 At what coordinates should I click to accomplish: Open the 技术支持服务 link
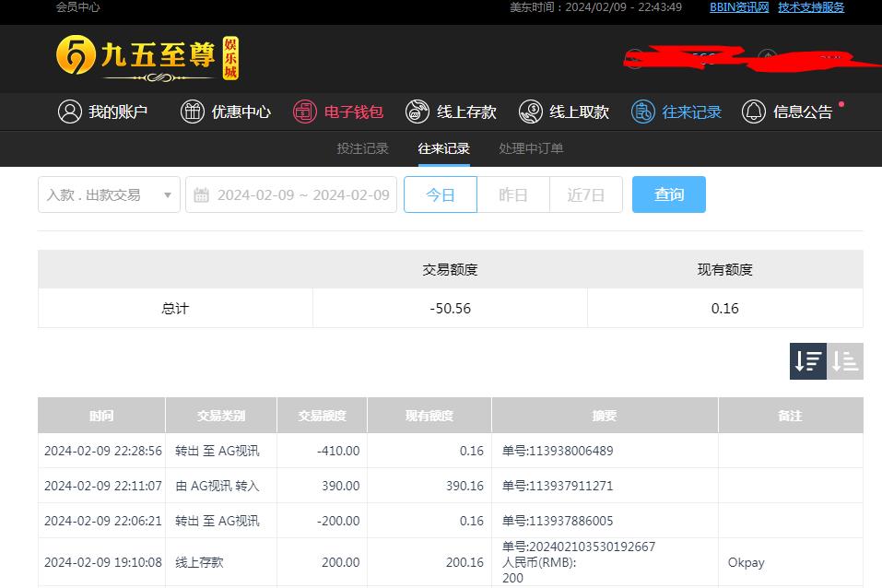[811, 7]
